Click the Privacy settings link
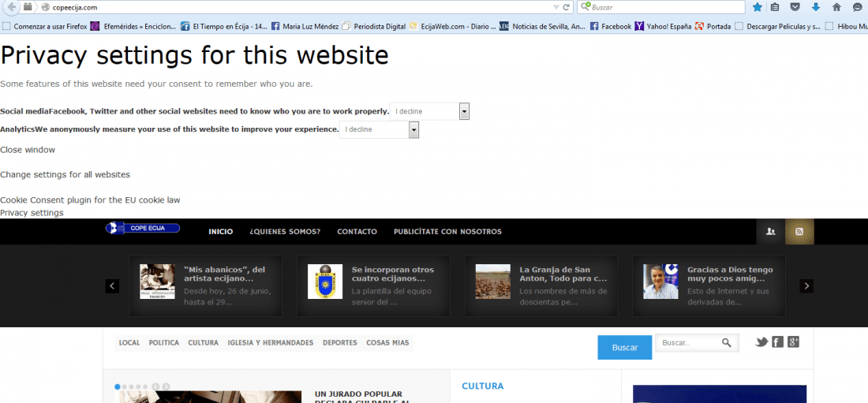This screenshot has width=868, height=403. click(32, 213)
